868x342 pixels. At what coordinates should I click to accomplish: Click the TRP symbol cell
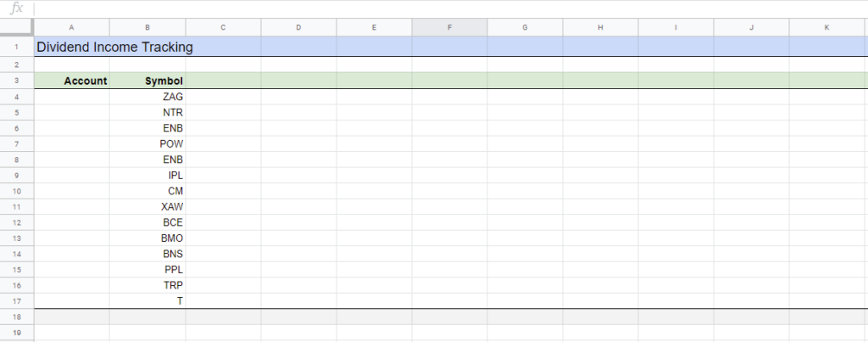click(x=147, y=285)
